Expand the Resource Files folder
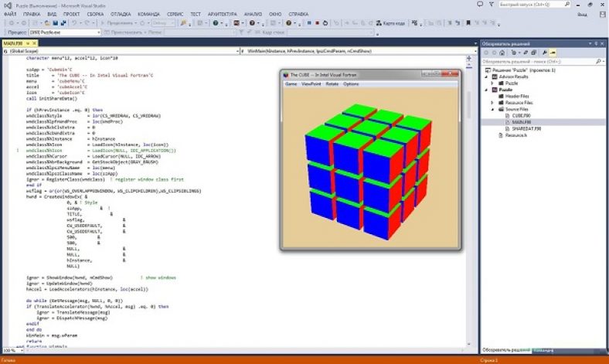The width and height of the screenshot is (609, 364). pos(492,103)
